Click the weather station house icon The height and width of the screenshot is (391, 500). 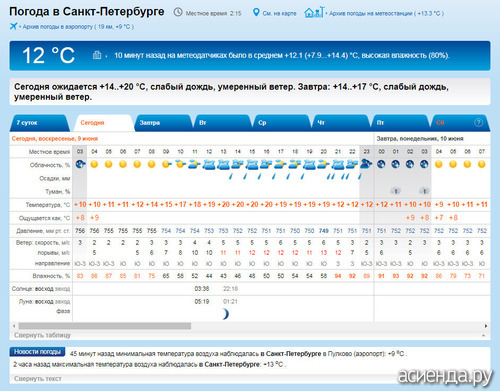314,12
